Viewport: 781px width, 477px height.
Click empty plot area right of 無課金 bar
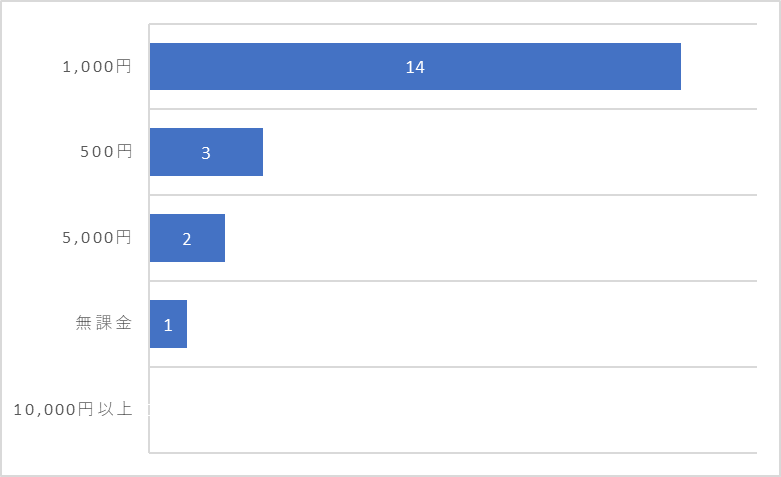click(472, 324)
